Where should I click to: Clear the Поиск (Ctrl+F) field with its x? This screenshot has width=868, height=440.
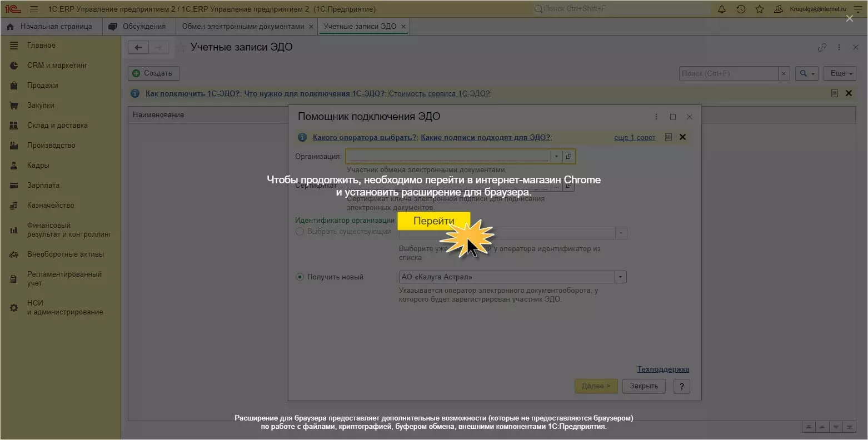tap(784, 73)
